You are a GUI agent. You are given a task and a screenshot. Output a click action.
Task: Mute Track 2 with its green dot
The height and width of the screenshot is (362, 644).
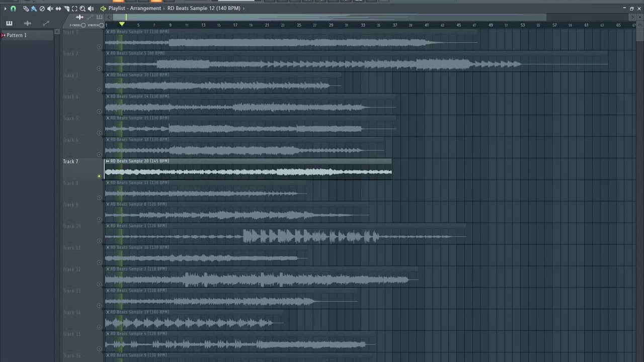coord(99,68)
